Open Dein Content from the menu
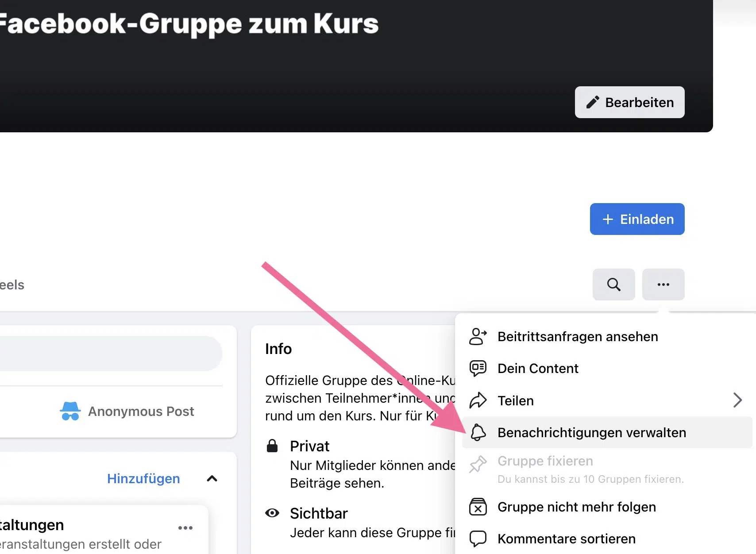 point(607,369)
